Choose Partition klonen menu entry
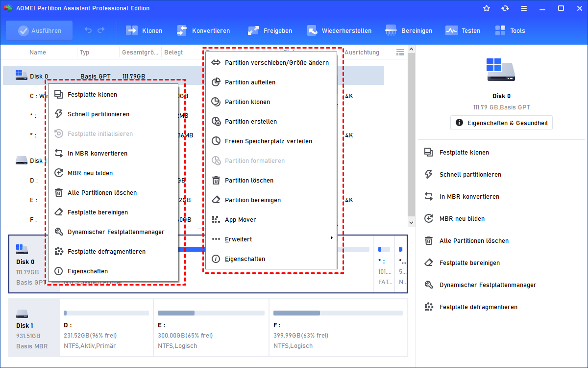Viewport: 588px width, 368px height. (271, 102)
